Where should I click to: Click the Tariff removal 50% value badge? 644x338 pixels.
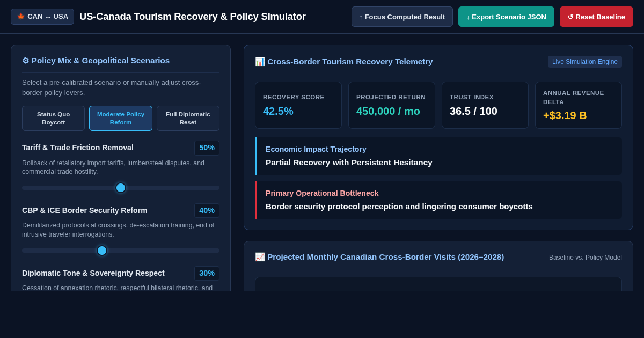pyautogui.click(x=207, y=148)
